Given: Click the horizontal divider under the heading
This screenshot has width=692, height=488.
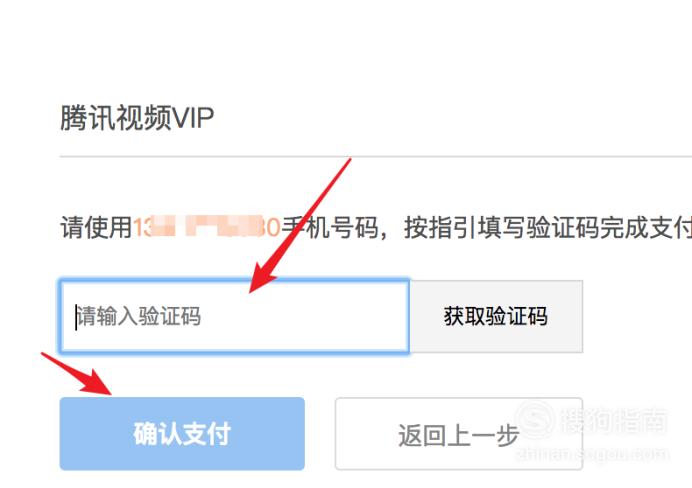Looking at the screenshot, I should tap(376, 156).
